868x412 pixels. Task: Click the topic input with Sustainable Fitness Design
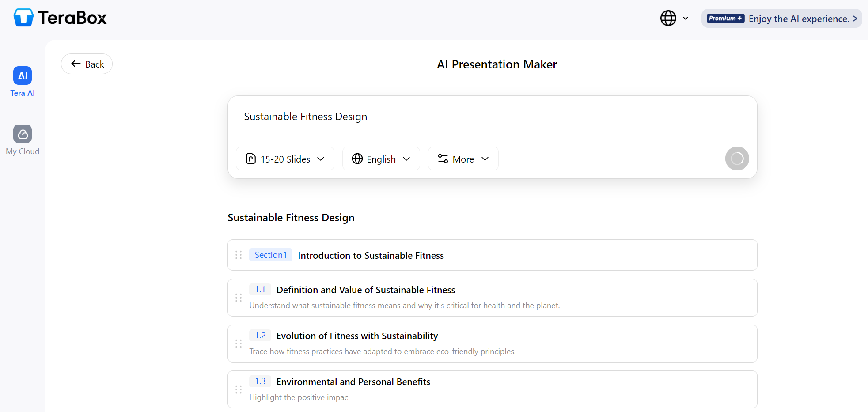click(x=493, y=117)
